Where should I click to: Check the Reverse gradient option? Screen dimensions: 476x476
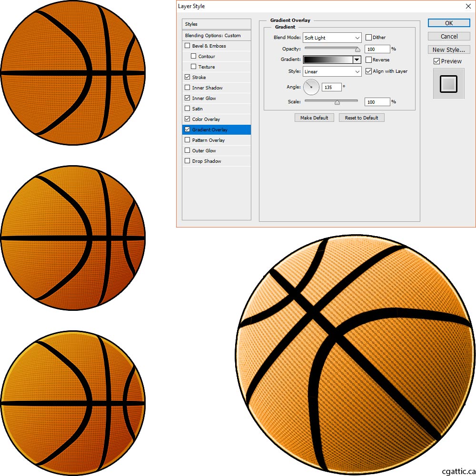click(x=369, y=59)
